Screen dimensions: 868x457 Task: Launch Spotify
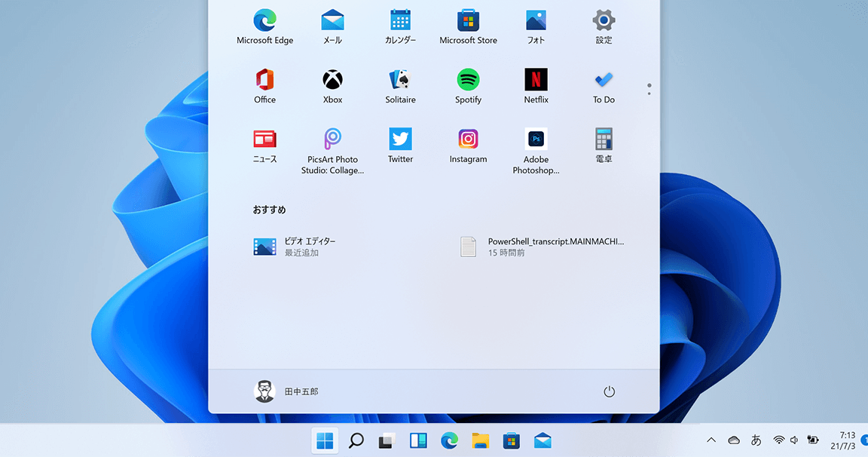(x=469, y=87)
